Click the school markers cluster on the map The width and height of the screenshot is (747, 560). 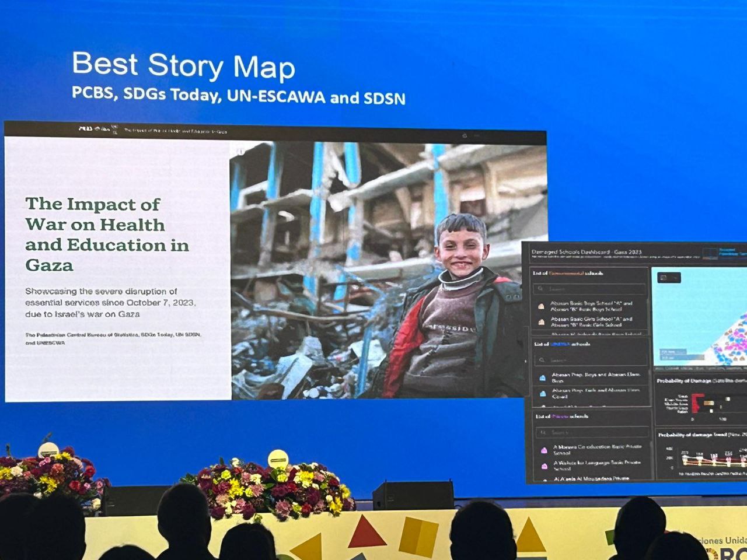pyautogui.click(x=729, y=344)
